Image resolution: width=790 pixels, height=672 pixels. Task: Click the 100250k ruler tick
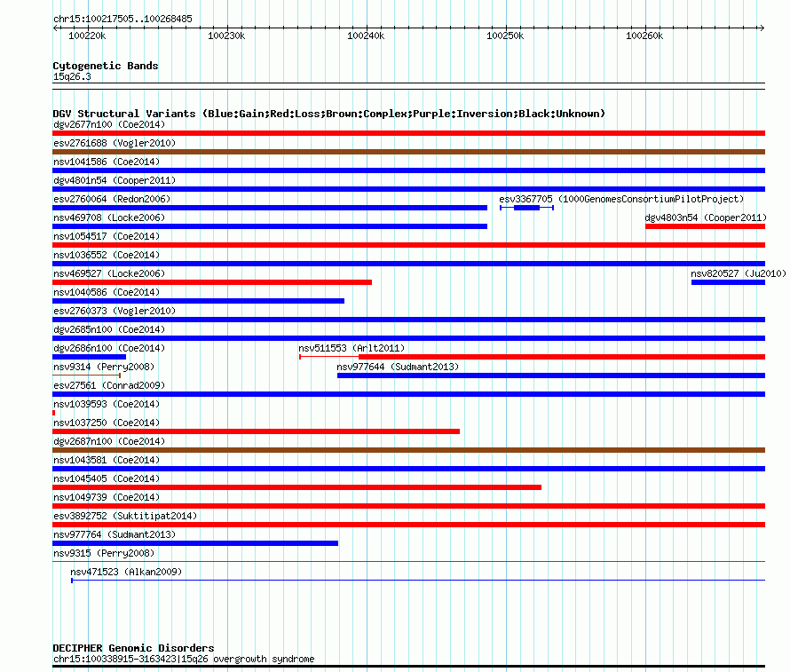coord(505,36)
